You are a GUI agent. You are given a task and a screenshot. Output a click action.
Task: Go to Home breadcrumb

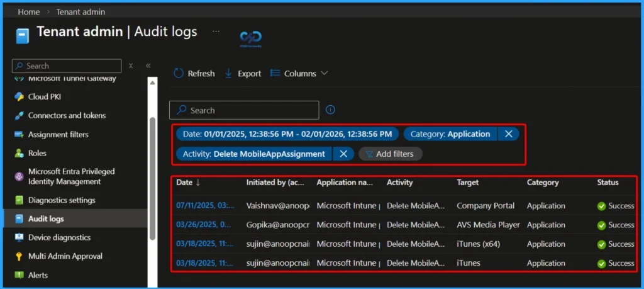29,12
